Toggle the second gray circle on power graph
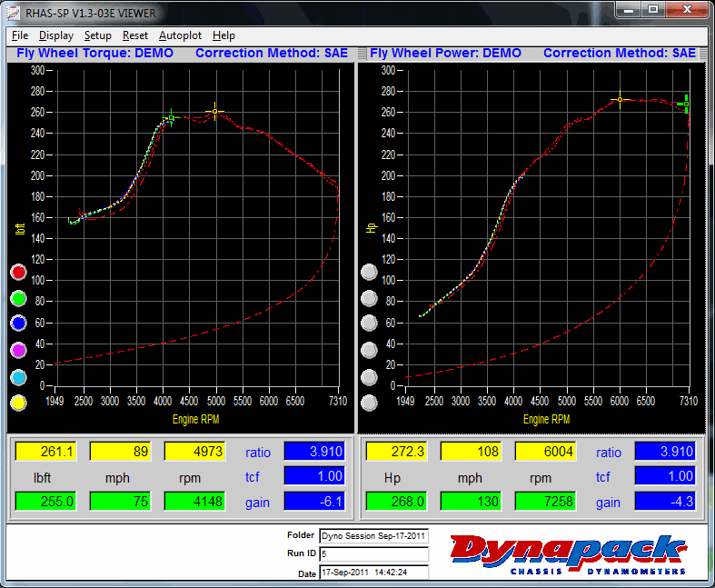 369,298
